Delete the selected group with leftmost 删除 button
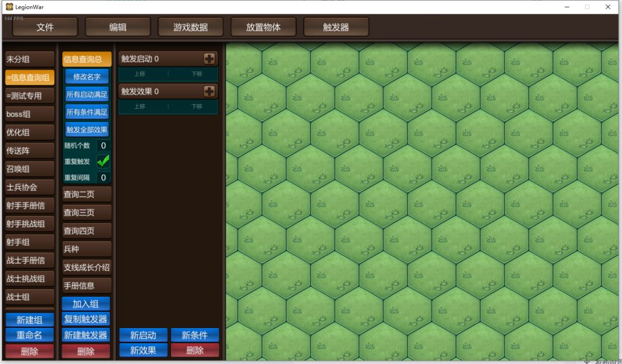This screenshot has width=622, height=364. click(x=30, y=351)
